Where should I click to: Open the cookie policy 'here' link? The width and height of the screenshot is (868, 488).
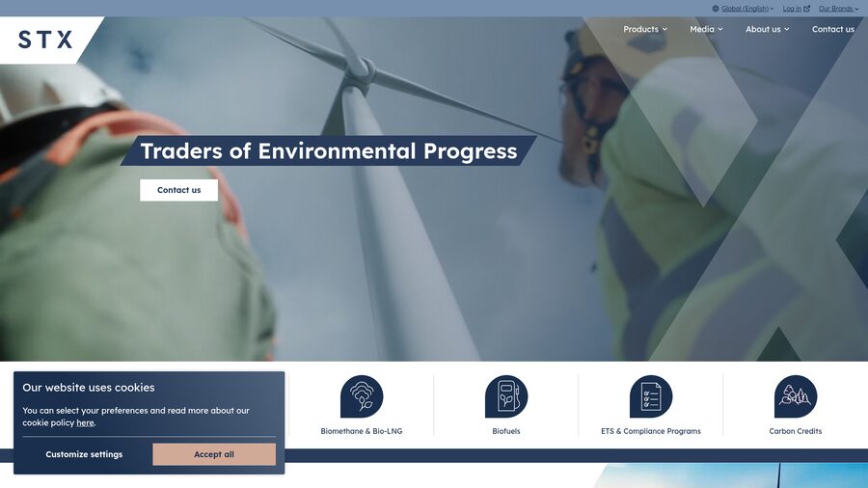coord(85,422)
